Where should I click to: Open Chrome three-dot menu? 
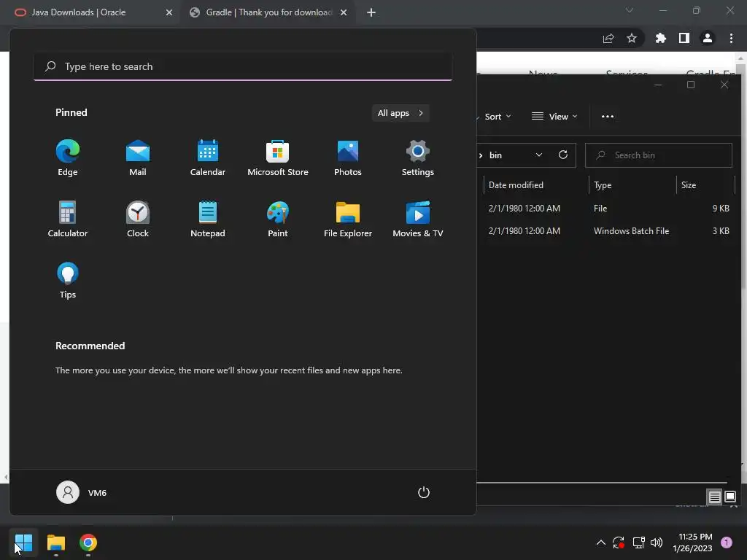[x=731, y=38]
